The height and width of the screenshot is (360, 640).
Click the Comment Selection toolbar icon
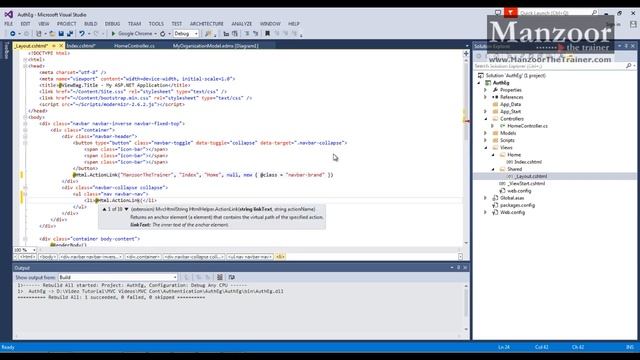pyautogui.click(x=247, y=34)
